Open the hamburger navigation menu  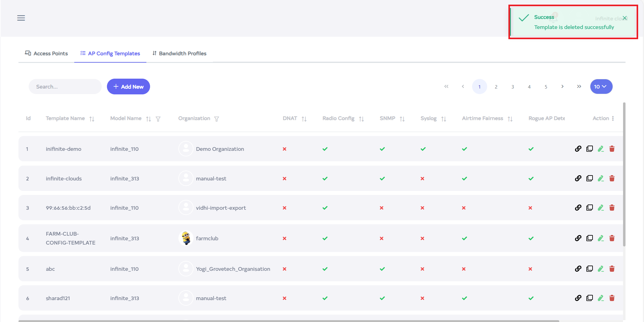point(21,18)
